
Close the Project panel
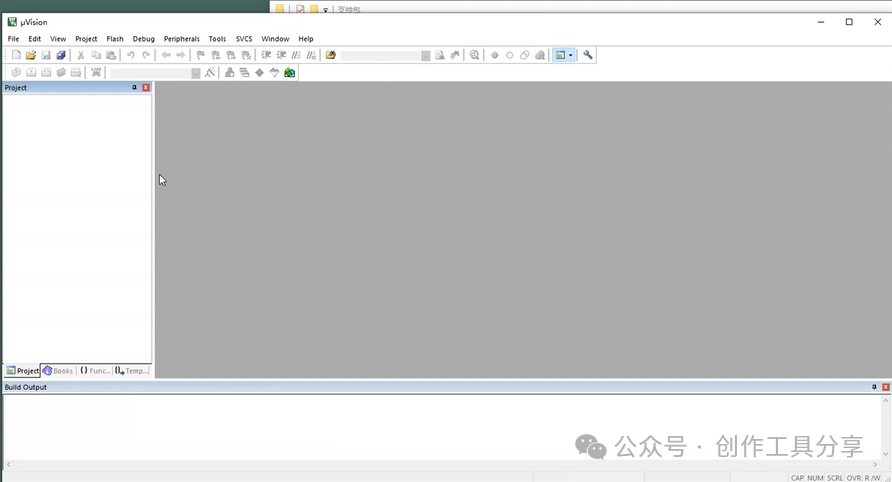(146, 88)
